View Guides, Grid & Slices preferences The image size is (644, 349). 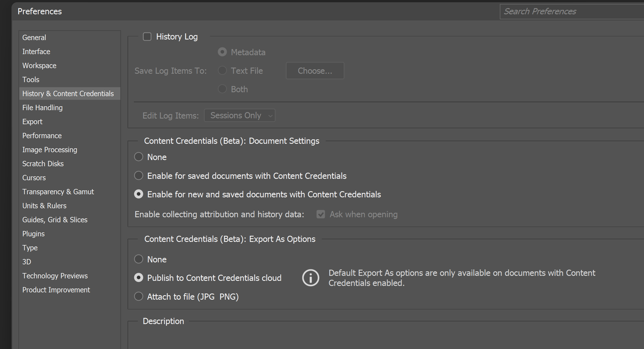pyautogui.click(x=55, y=219)
